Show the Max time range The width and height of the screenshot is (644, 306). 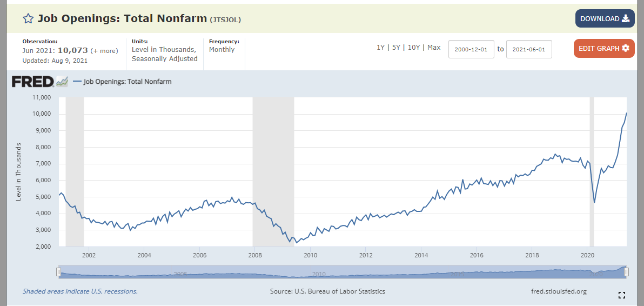click(x=434, y=47)
